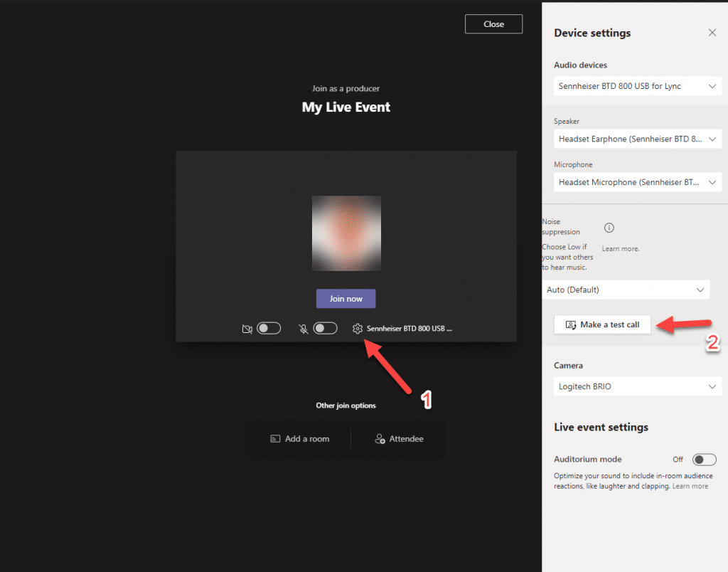
Task: Click the muted microphone icon
Action: [x=304, y=328]
